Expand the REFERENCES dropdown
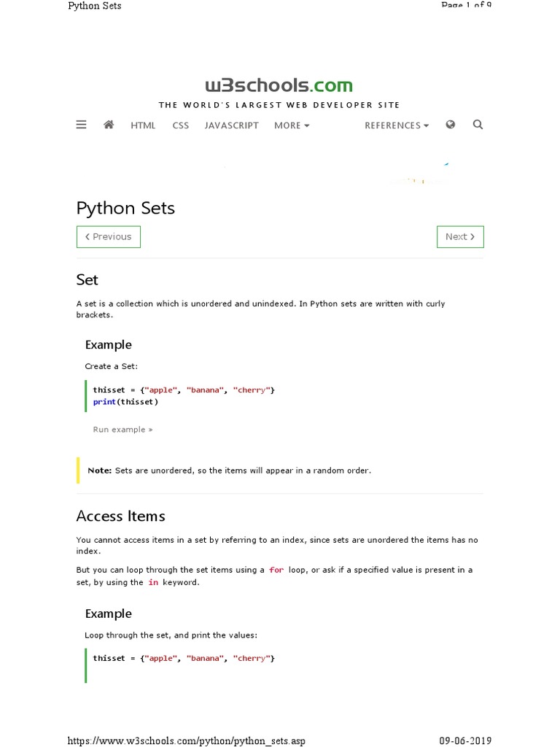The width and height of the screenshot is (560, 747). 397,125
